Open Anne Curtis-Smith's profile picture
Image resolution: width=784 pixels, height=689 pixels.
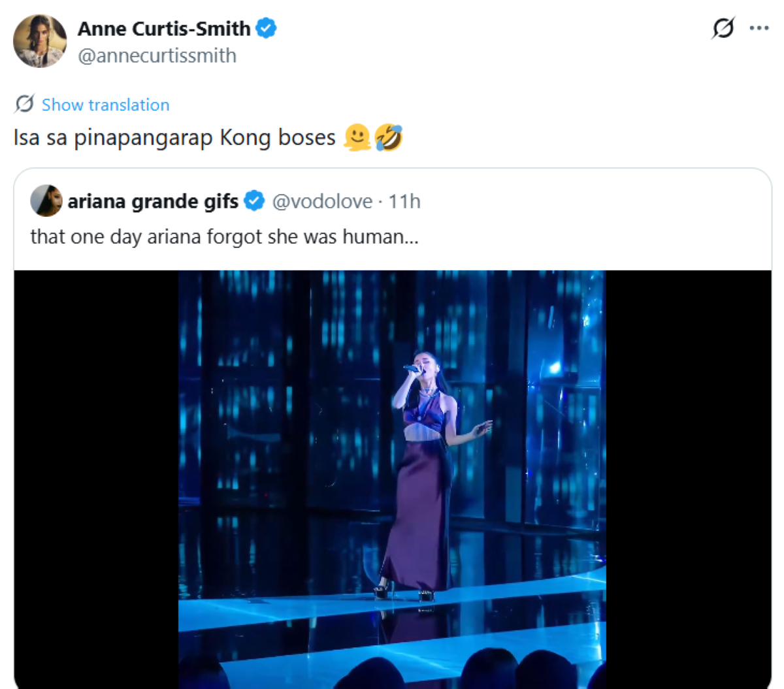tap(40, 41)
